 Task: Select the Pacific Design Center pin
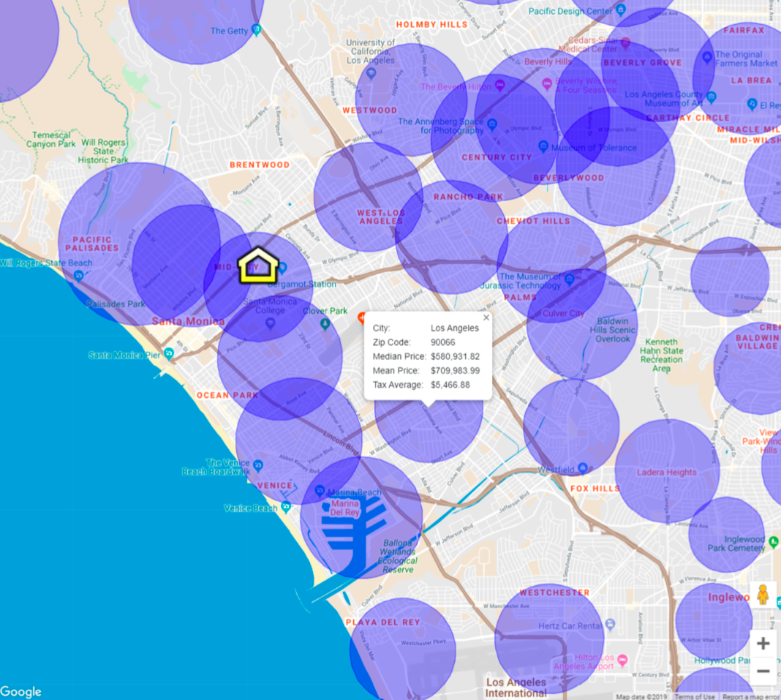[x=619, y=11]
